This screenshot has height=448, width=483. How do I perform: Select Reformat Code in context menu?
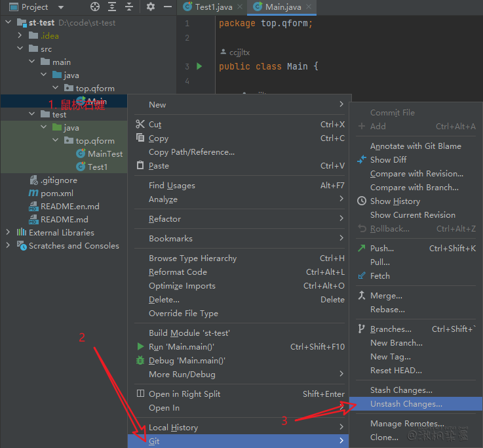pos(178,272)
